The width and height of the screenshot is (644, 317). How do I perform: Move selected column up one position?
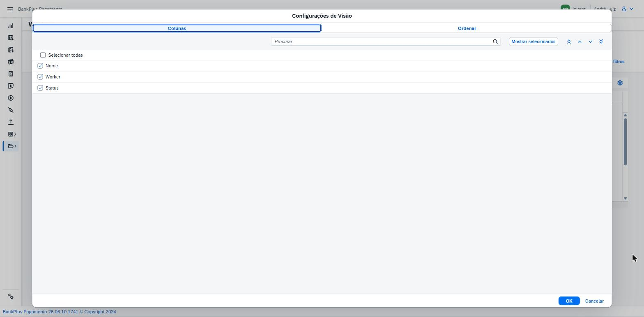580,41
